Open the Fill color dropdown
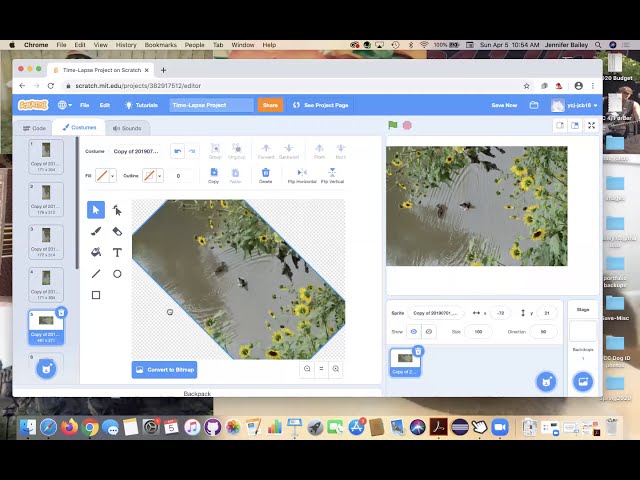The image size is (640, 480). pos(113,176)
